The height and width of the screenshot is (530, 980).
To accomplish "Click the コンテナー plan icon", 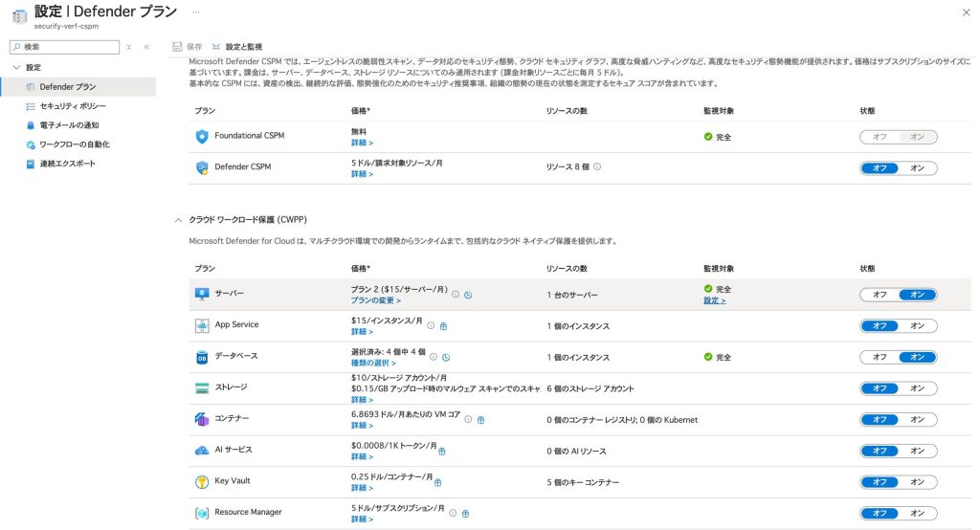I will click(x=202, y=419).
